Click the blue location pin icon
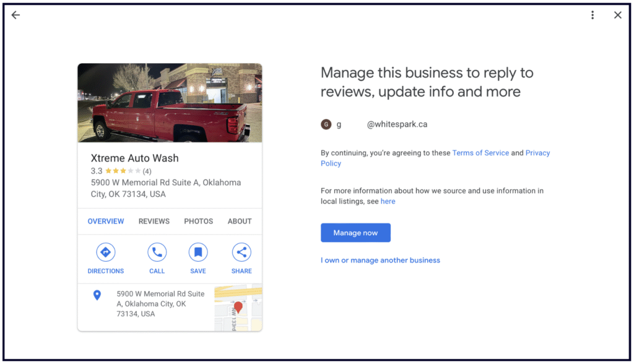The image size is (634, 364). pyautogui.click(x=97, y=295)
